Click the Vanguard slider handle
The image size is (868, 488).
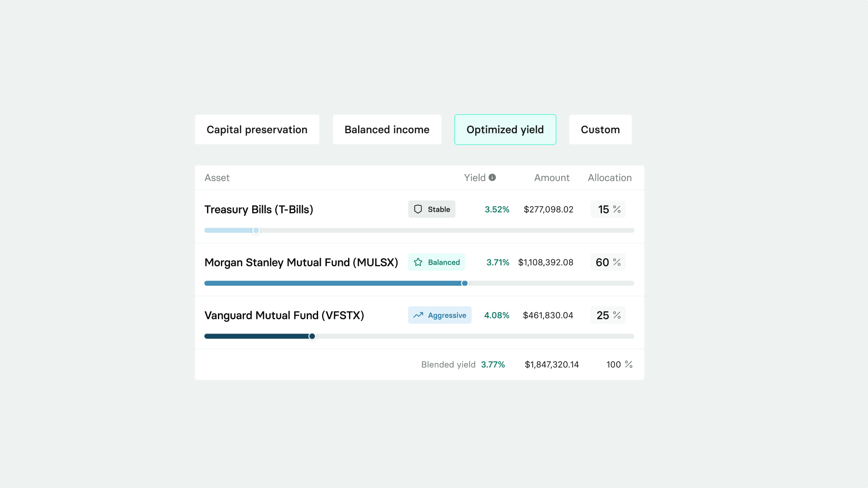tap(312, 336)
